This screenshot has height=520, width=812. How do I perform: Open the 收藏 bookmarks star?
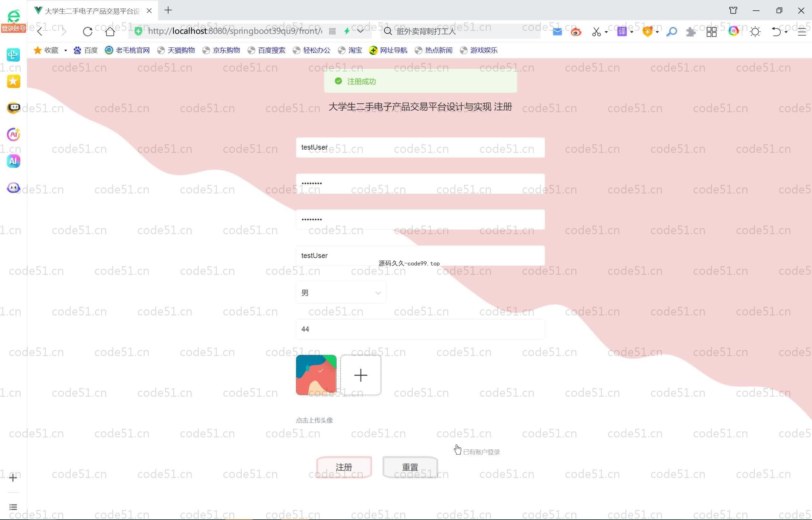pos(46,50)
